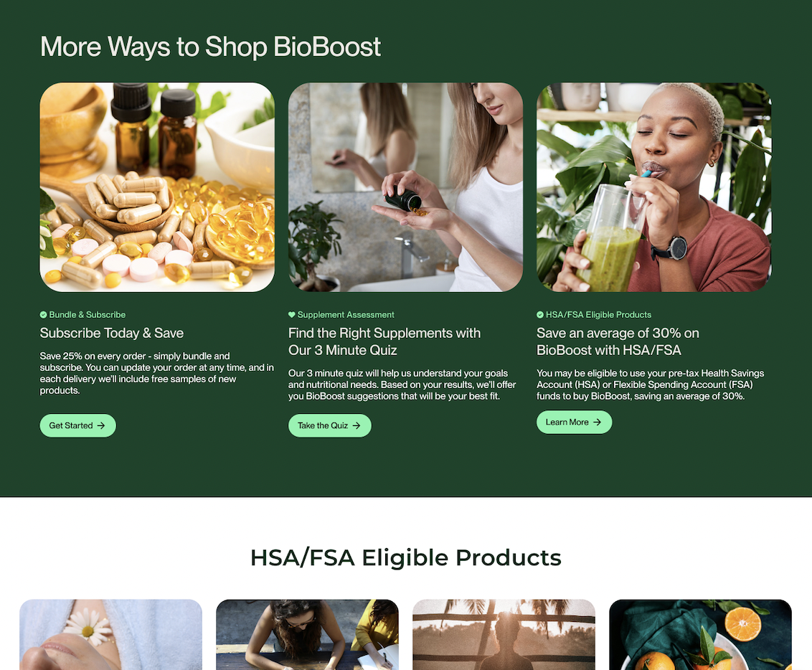The height and width of the screenshot is (670, 812).
Task: Click arrow icon in Get Started button
Action: 101,425
